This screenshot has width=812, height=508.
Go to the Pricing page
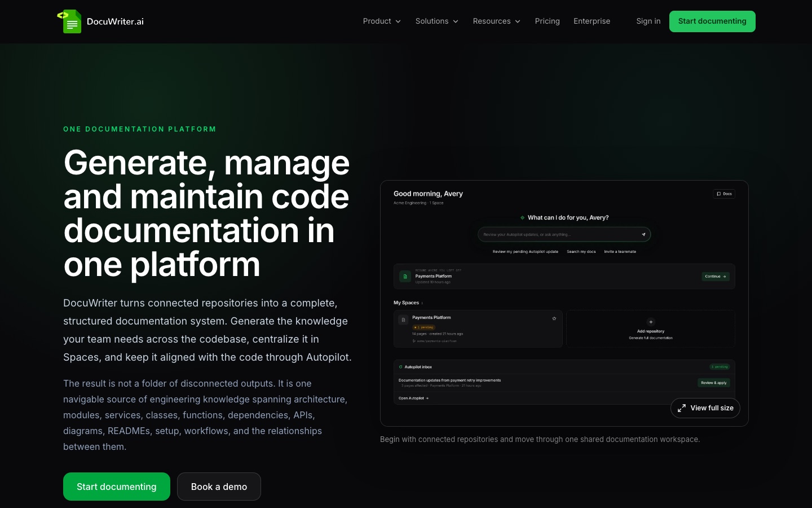click(x=547, y=21)
